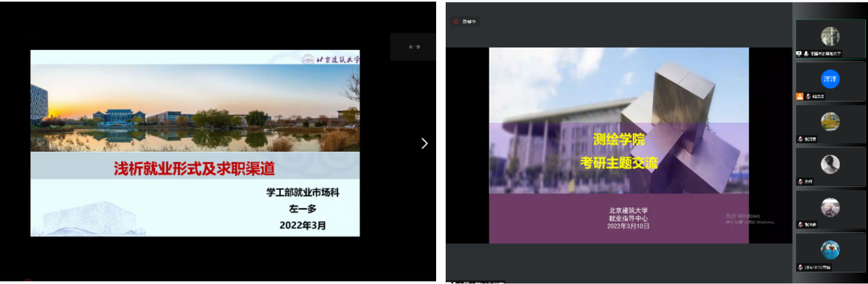Click the yellow 测绘学院 考研主题交流 slide title
The width and height of the screenshot is (868, 284).
click(619, 151)
